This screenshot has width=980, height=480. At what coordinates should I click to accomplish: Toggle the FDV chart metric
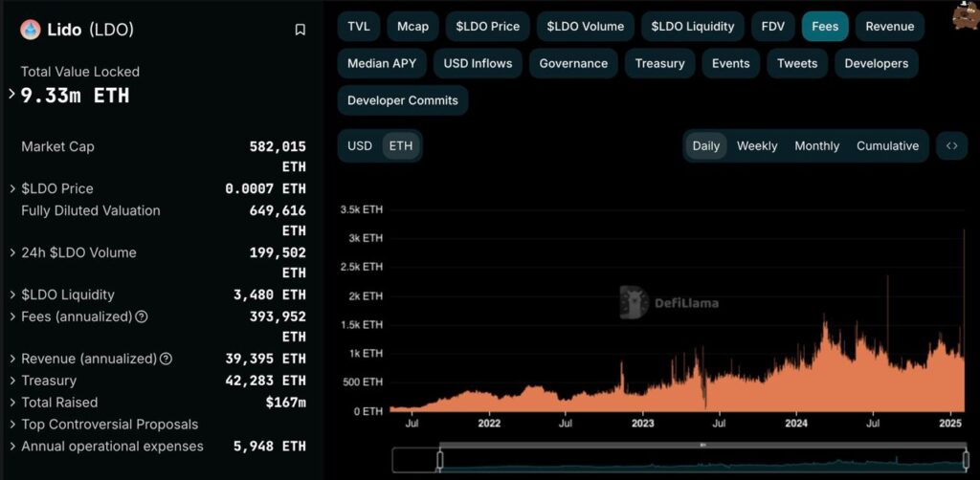pos(773,26)
